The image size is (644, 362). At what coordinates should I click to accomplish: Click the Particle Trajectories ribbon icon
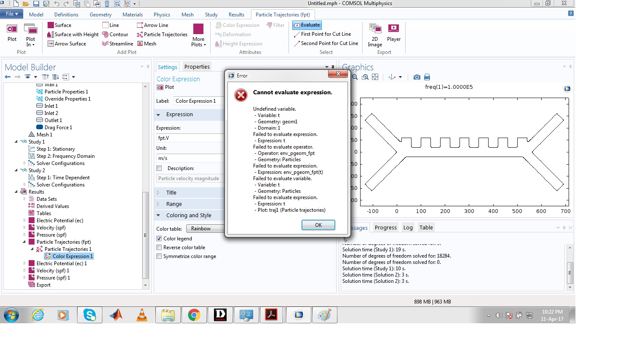click(140, 35)
